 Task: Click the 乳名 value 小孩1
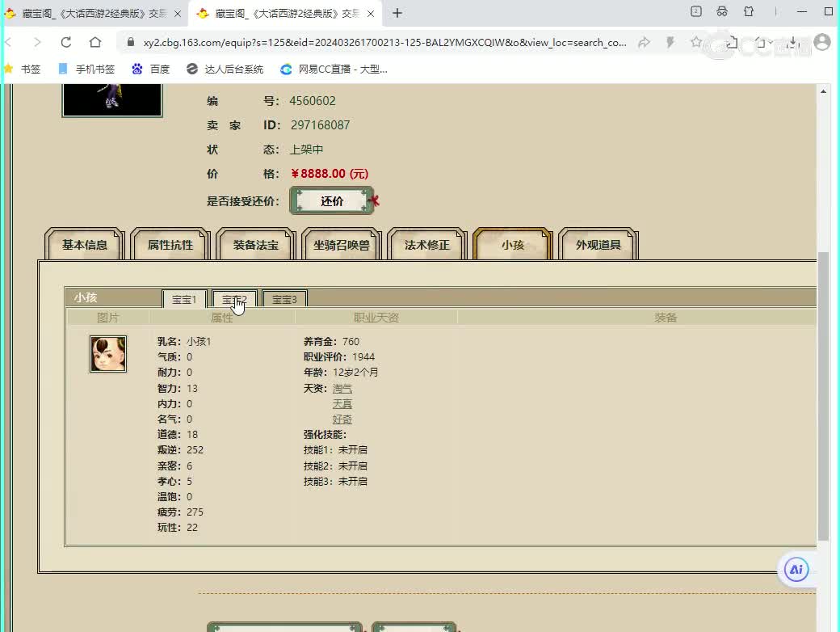[199, 342]
